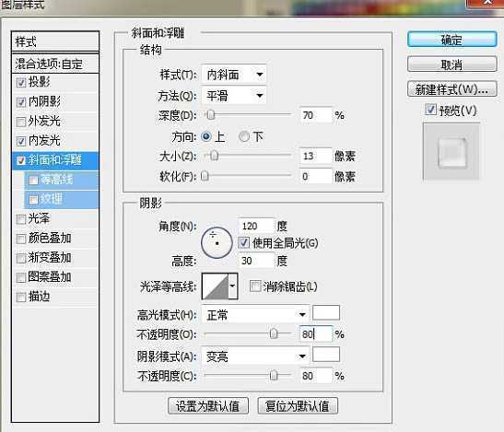
Task: Open the 阴影模式 变亮 dropdown
Action: coord(255,356)
